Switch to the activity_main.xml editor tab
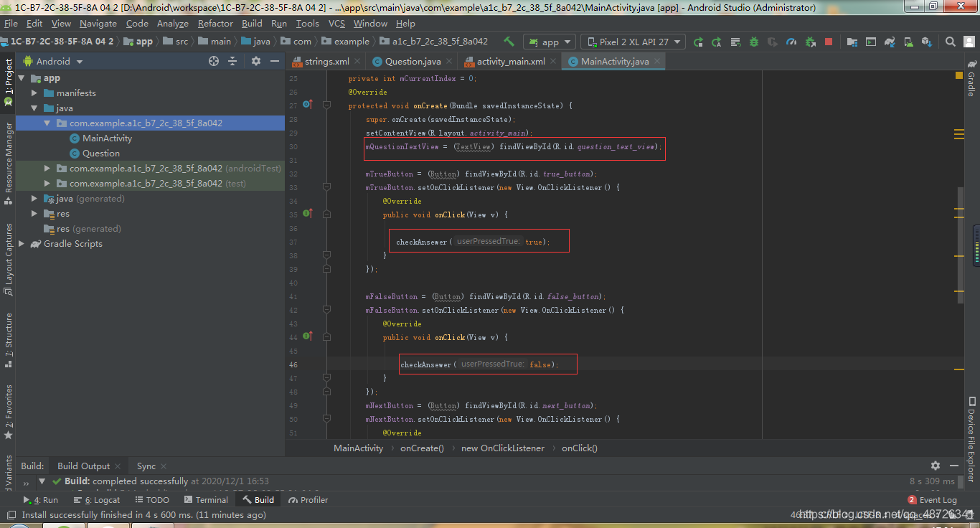 click(x=510, y=62)
